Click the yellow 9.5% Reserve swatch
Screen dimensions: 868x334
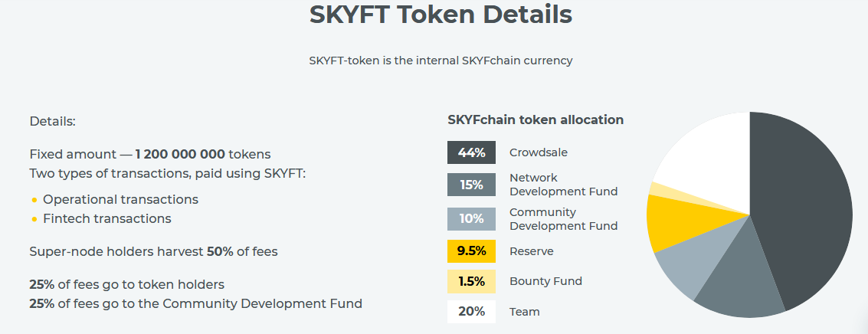click(x=471, y=251)
